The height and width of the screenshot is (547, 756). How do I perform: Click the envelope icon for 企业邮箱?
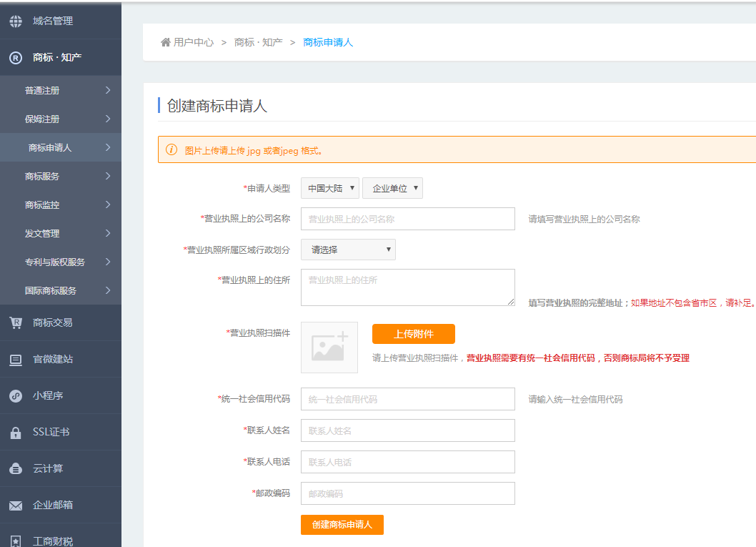(16, 506)
